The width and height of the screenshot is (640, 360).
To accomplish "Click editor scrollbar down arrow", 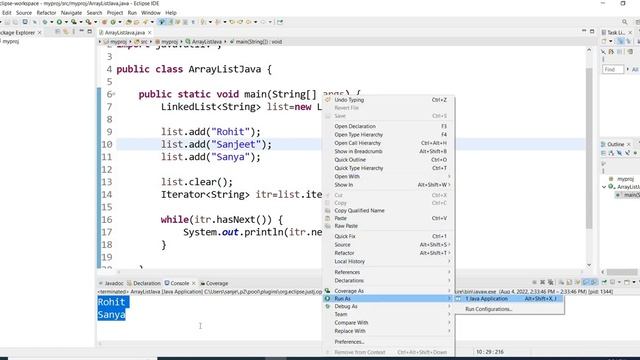I will [x=589, y=265].
